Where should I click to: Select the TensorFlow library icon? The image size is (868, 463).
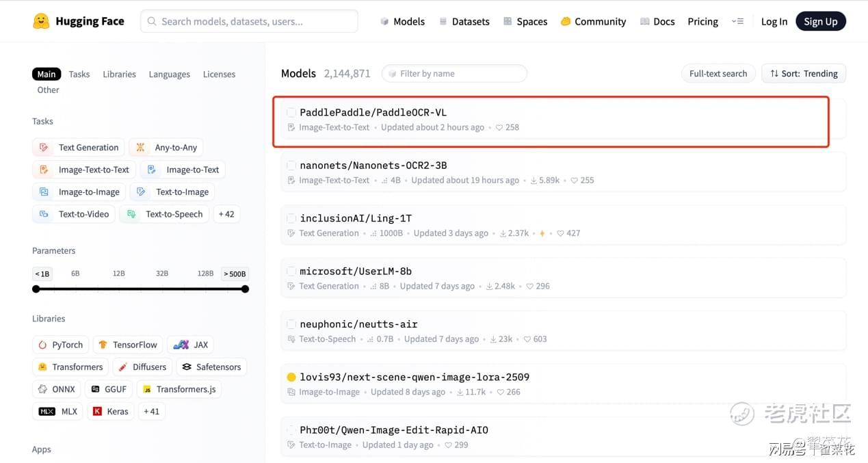pos(103,345)
